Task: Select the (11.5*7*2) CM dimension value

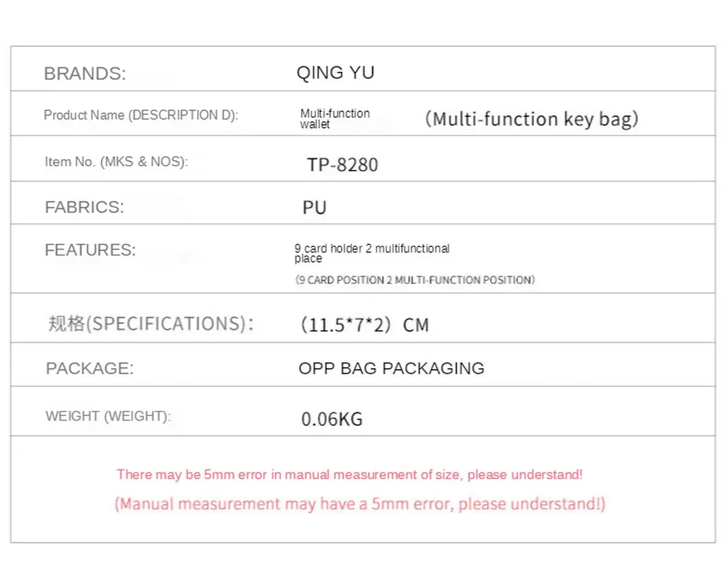Action: coord(365,325)
